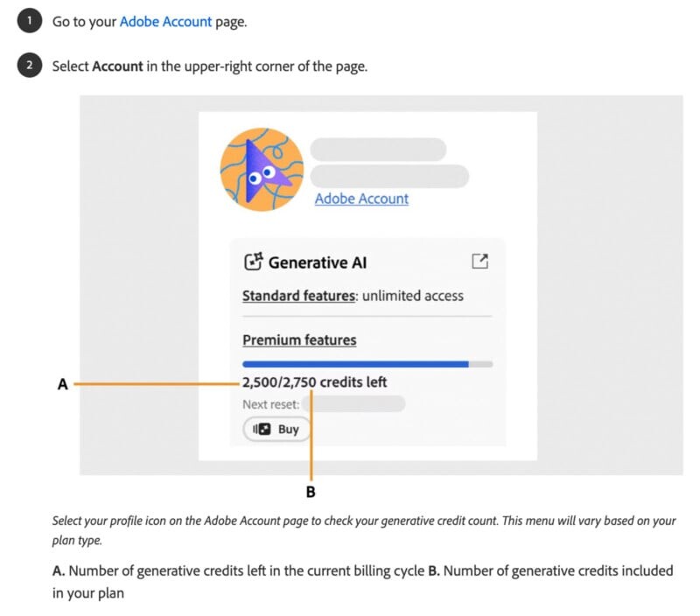Open the Standard features link
Image resolution: width=700 pixels, height=616 pixels.
(299, 296)
